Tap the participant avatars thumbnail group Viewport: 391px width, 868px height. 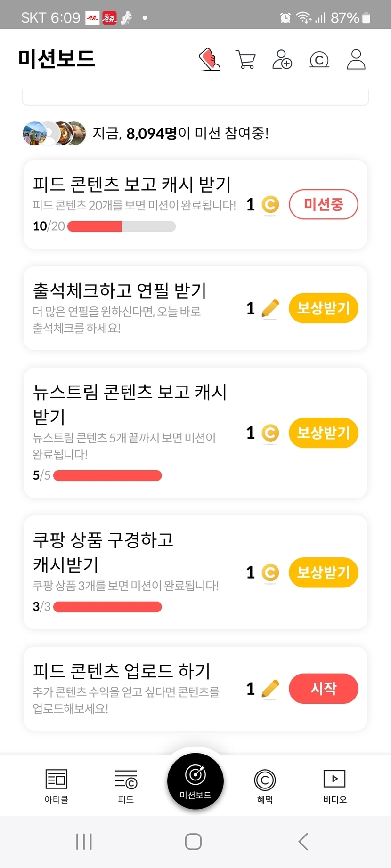[x=55, y=133]
